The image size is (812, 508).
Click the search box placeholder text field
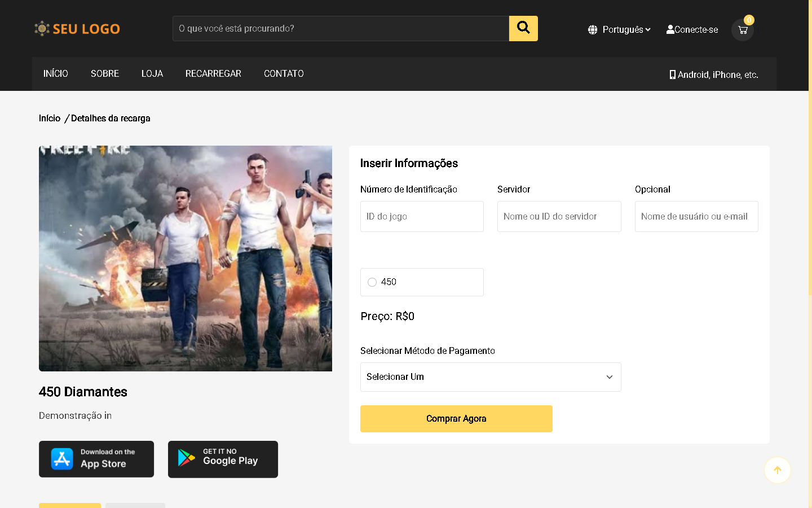(x=341, y=28)
